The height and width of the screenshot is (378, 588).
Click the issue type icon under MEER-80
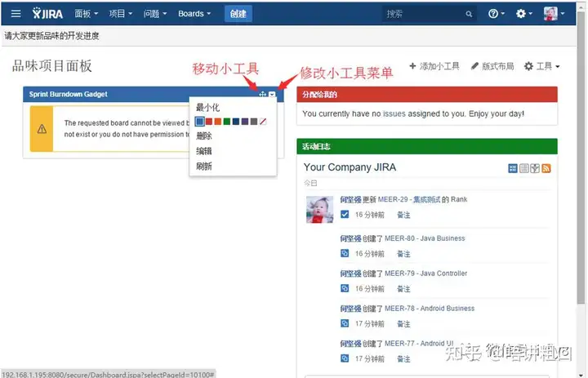[345, 253]
